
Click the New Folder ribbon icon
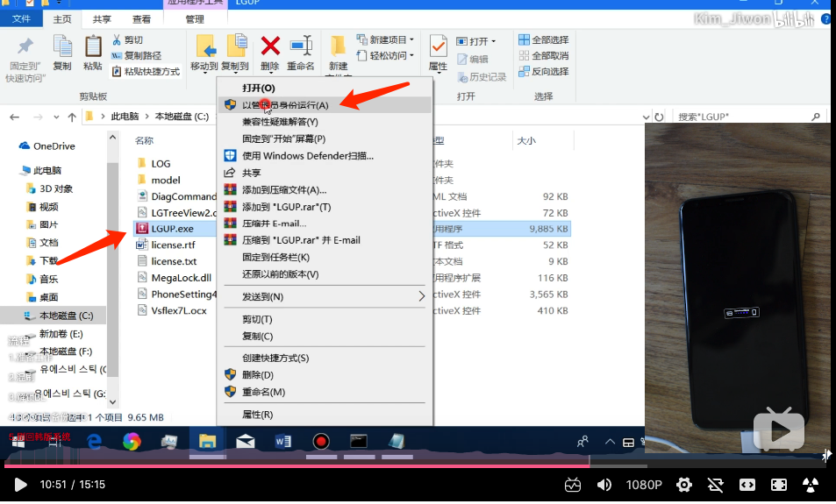pos(338,46)
